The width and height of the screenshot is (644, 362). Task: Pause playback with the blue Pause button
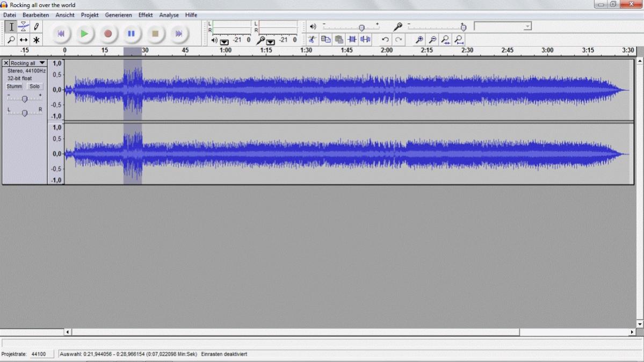pos(132,34)
